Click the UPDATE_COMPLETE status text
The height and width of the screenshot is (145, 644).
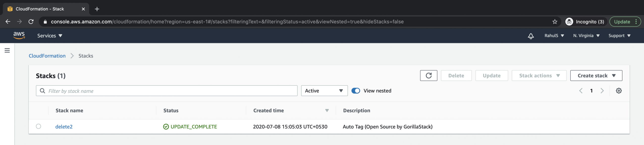point(194,127)
